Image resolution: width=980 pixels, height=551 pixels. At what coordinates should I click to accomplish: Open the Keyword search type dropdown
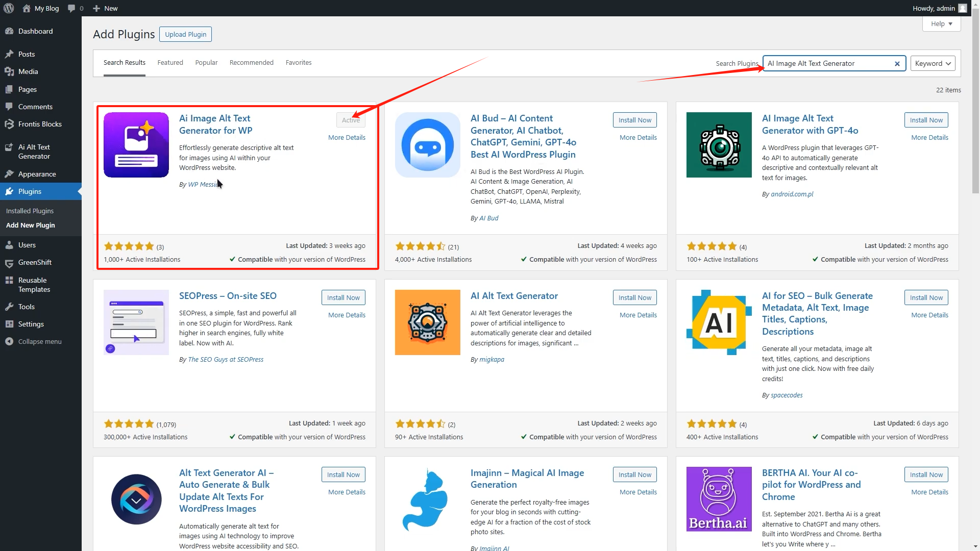(933, 63)
